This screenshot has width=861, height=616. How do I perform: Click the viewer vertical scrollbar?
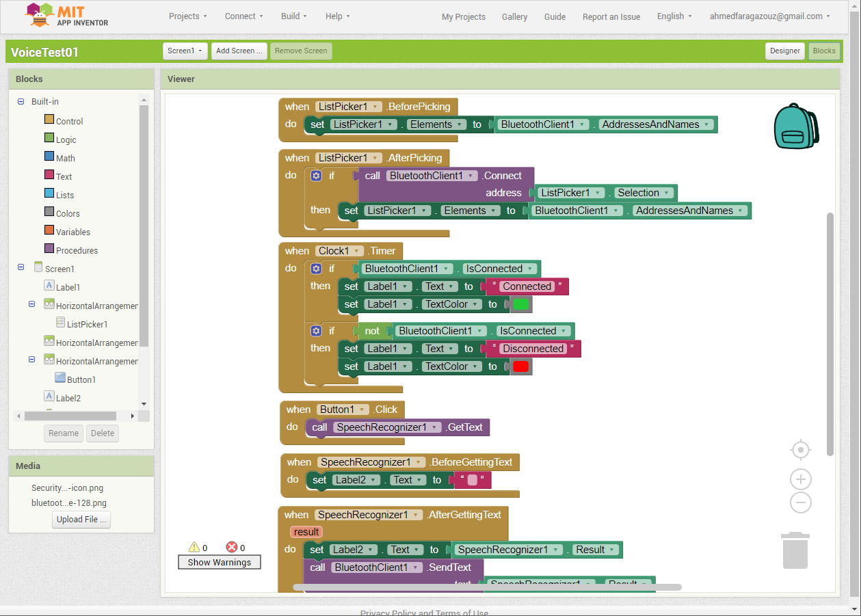click(x=830, y=334)
